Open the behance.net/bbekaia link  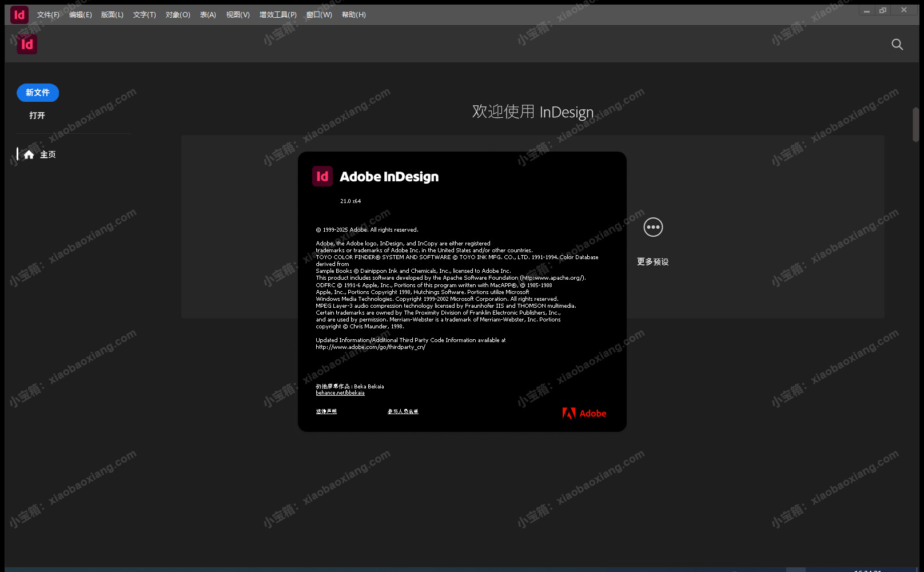point(340,393)
